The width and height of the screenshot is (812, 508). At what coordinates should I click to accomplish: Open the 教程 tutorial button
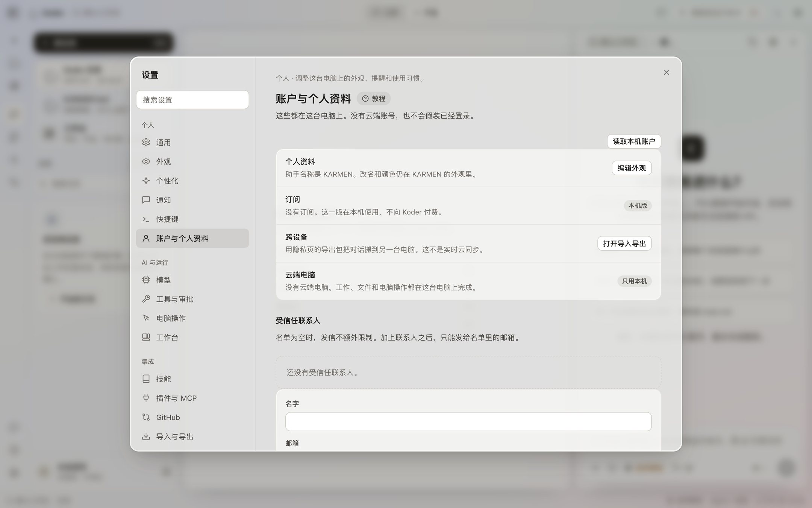coord(374,99)
